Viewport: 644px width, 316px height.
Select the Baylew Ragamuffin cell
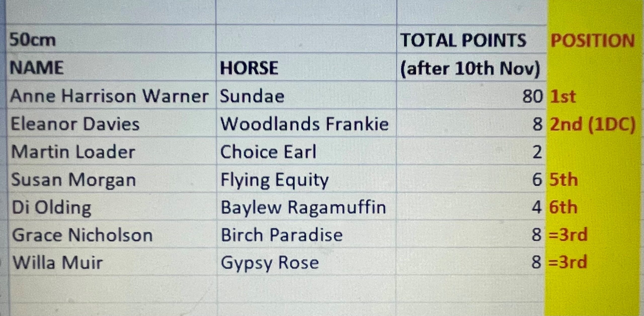point(306,206)
